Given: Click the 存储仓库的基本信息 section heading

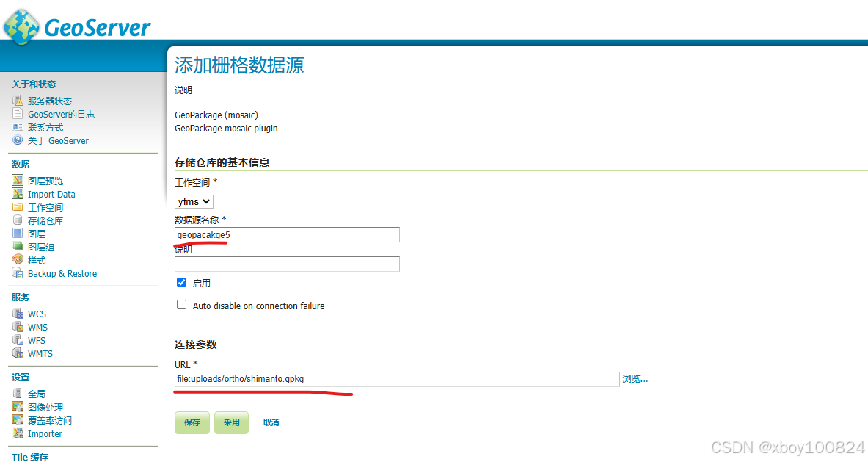Looking at the screenshot, I should click(x=222, y=162).
